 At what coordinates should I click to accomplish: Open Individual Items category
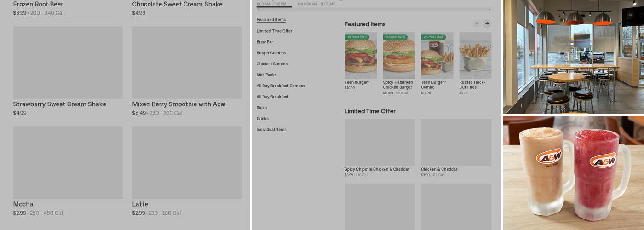click(271, 130)
